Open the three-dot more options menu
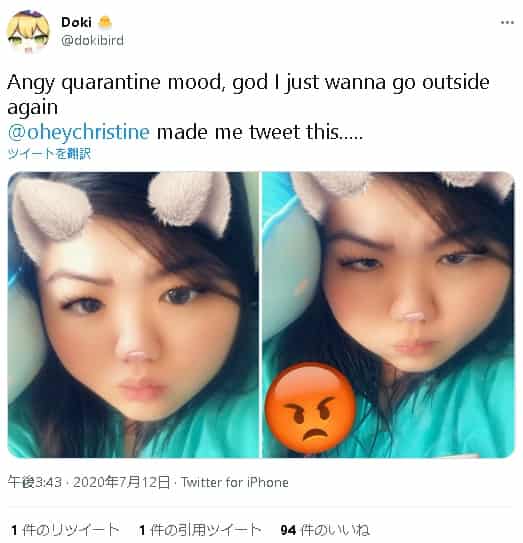The image size is (523, 543). [507, 23]
